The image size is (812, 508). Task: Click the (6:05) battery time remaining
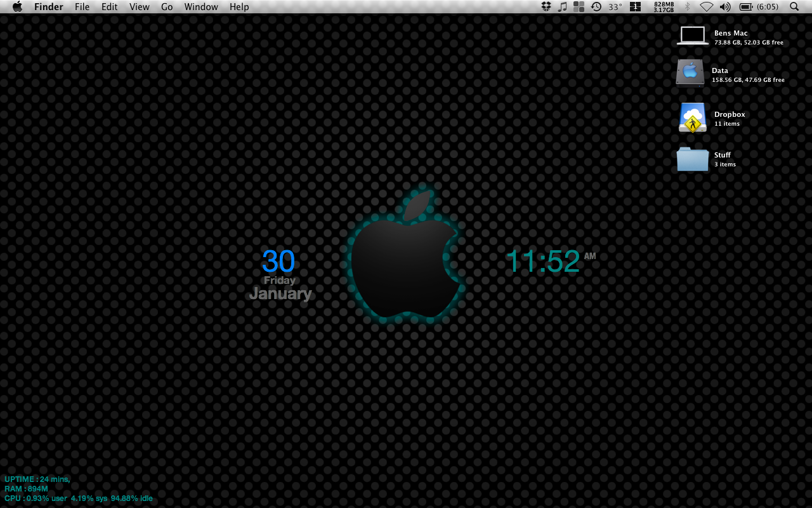click(x=768, y=7)
